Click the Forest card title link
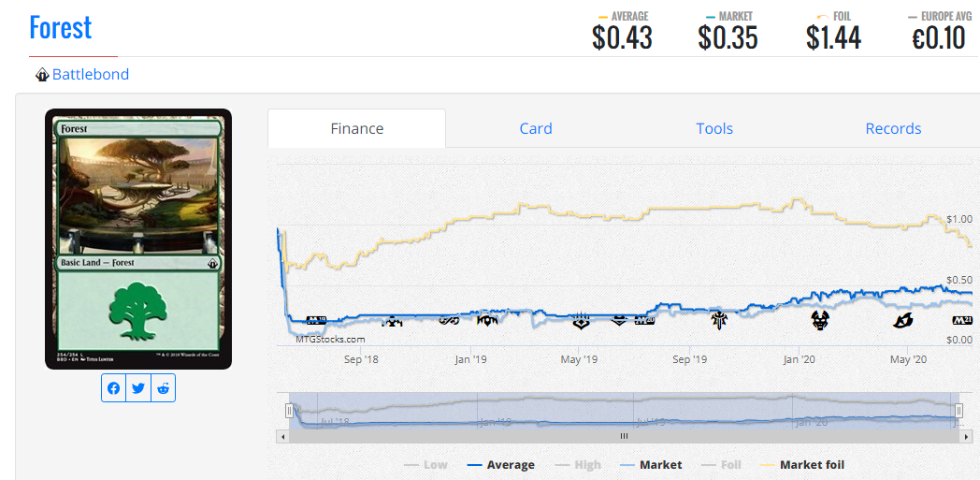The image size is (980, 480). tap(61, 28)
